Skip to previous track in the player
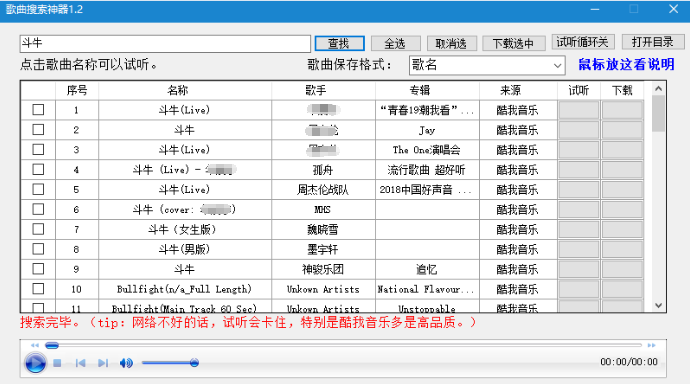The width and height of the screenshot is (690, 384). [x=80, y=363]
